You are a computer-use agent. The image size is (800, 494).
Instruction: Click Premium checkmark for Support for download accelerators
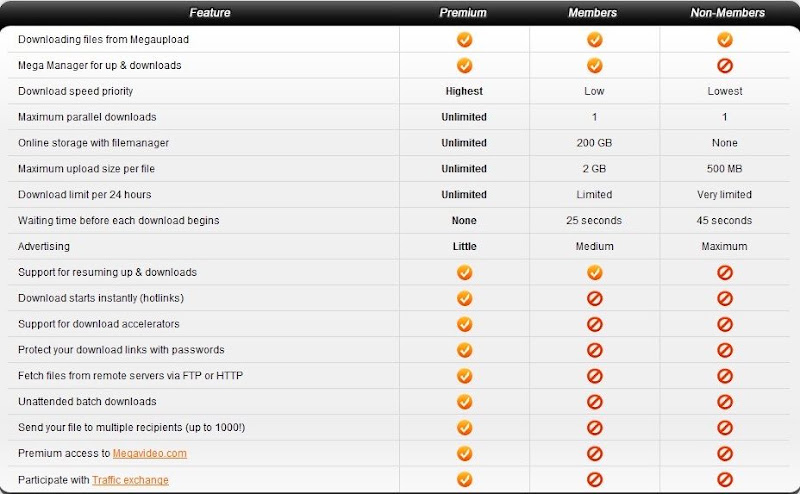pos(464,324)
